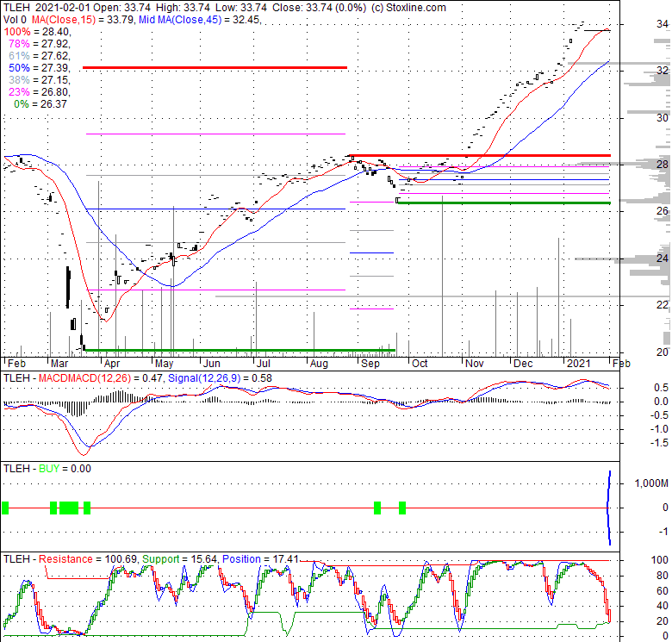Select the date 2021-02-01 in header
This screenshot has width=672, height=642.
pos(62,8)
